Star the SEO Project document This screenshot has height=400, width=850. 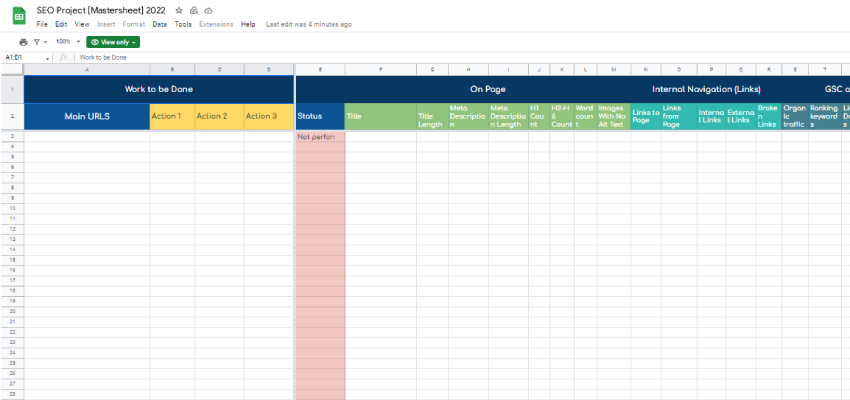click(x=179, y=10)
